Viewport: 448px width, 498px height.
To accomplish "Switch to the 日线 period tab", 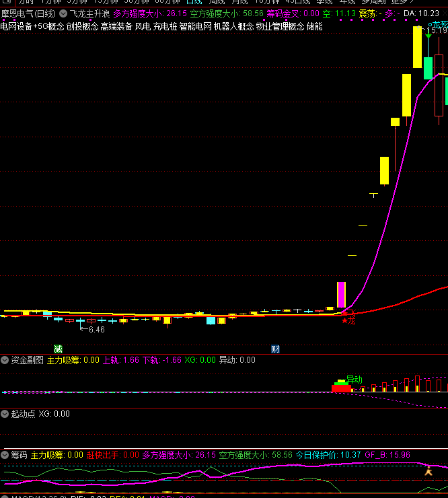I will pyautogui.click(x=194, y=2).
